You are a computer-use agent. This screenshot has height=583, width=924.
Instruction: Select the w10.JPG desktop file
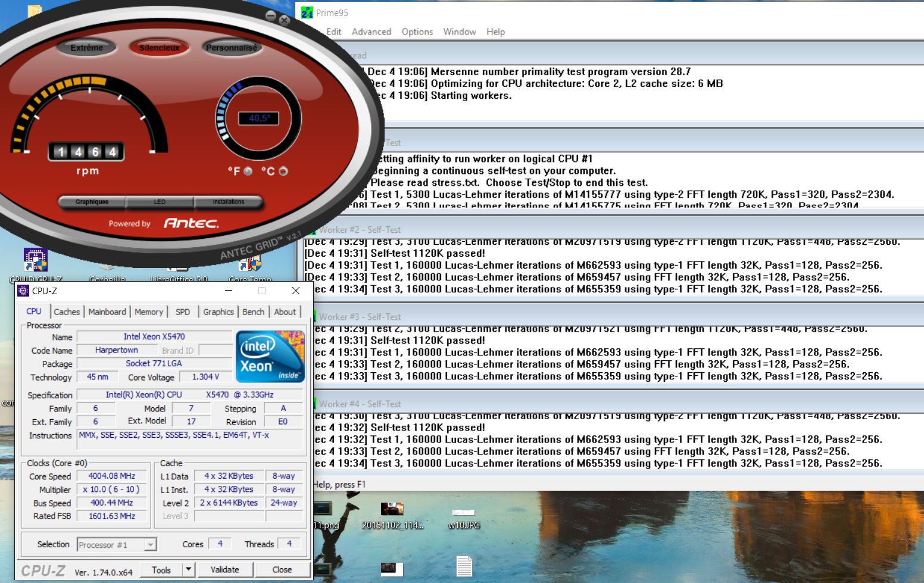463,514
